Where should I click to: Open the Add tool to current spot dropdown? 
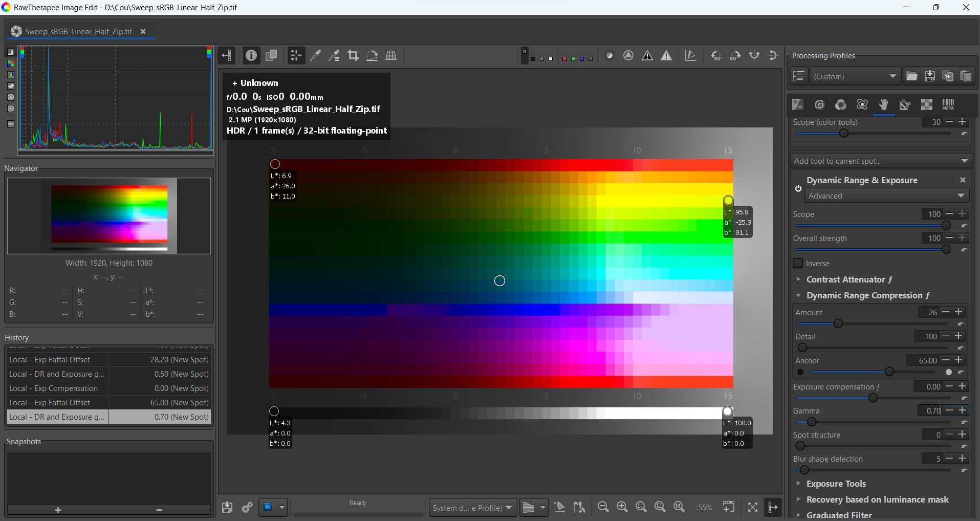(881, 161)
